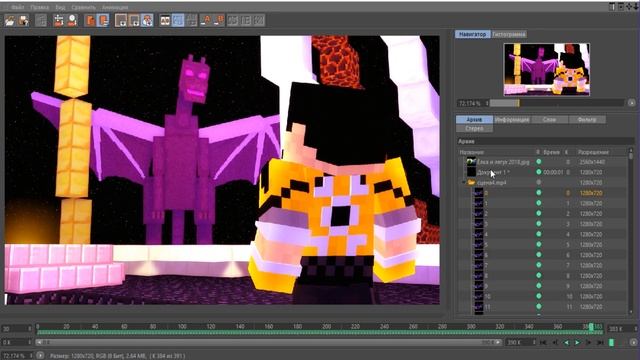This screenshot has height=360, width=640.
Task: Select the Информация panel tab
Action: [512, 120]
